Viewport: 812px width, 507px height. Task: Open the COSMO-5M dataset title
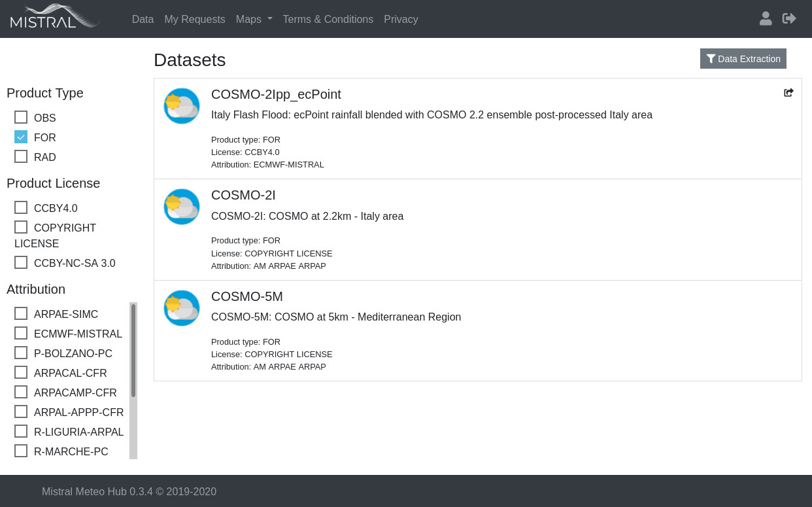pos(247,296)
